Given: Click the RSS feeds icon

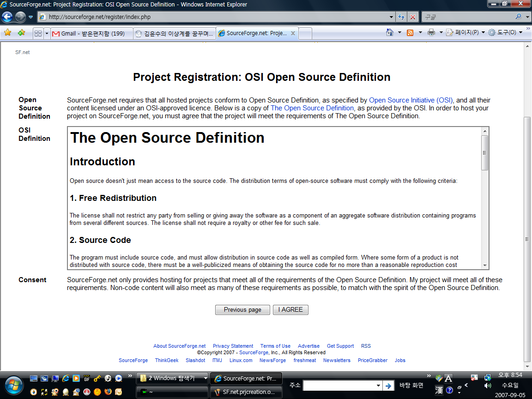Looking at the screenshot, I should pyautogui.click(x=410, y=33).
